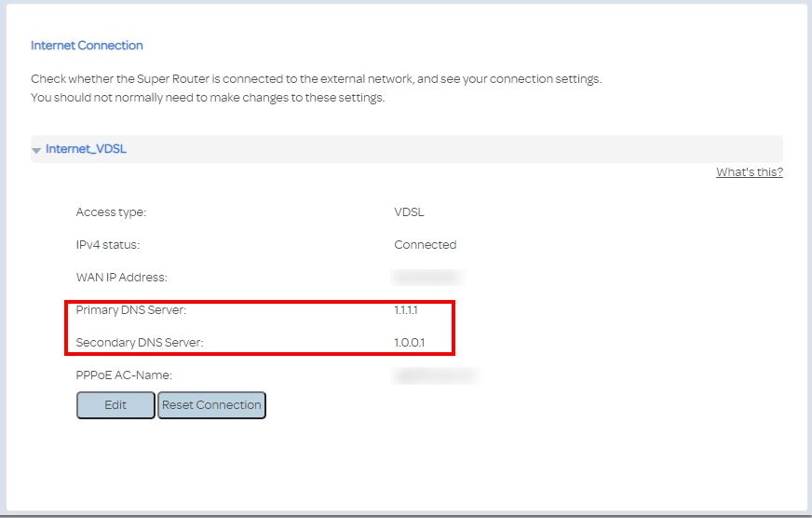Select the Primary DNS Server label
Image resolution: width=812 pixels, height=518 pixels.
131,310
